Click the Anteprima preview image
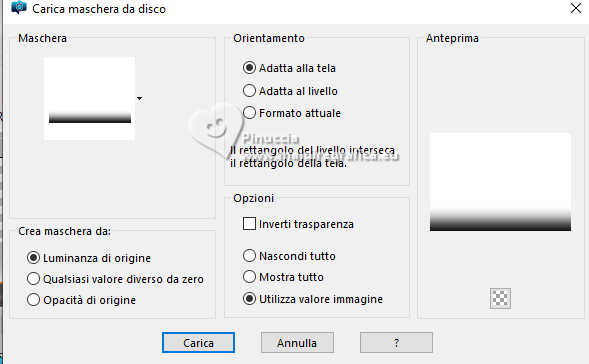 point(500,182)
